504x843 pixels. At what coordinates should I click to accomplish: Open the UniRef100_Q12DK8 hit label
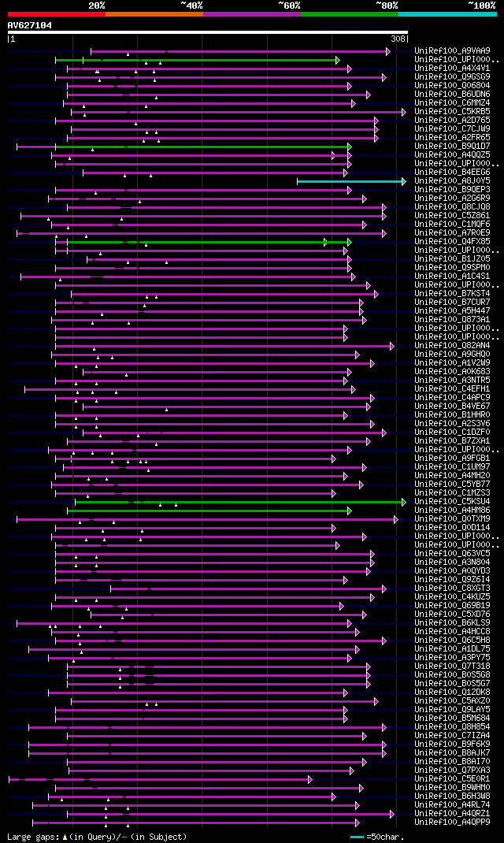pos(452,692)
